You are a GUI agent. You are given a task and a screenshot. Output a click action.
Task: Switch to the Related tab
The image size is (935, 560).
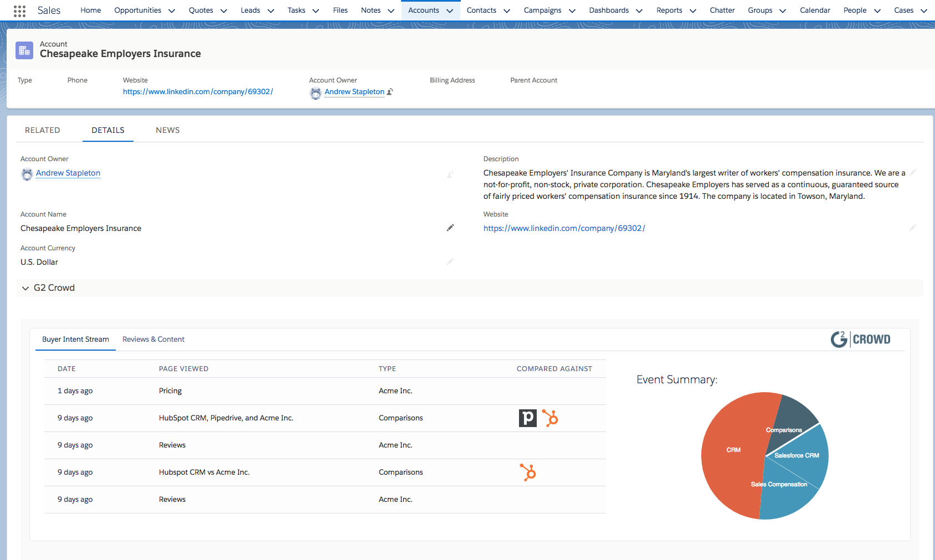(x=43, y=130)
